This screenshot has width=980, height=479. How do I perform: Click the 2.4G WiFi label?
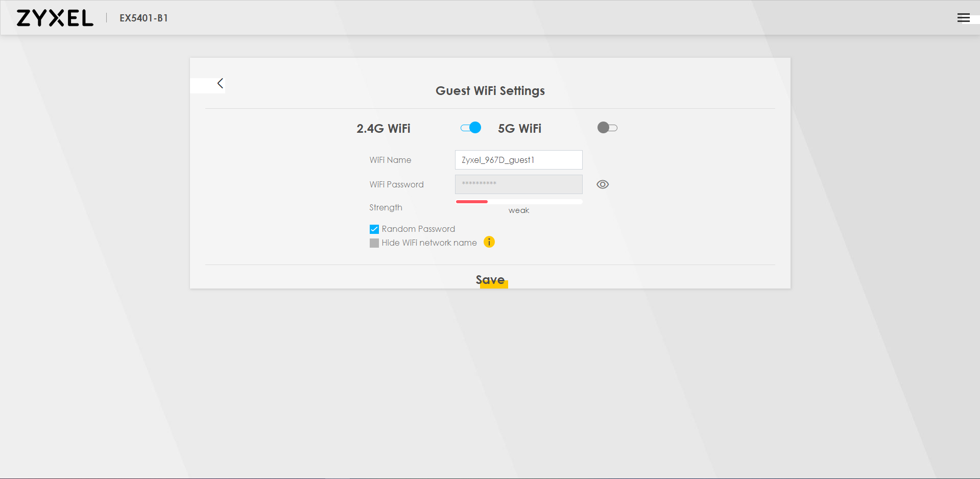click(383, 129)
